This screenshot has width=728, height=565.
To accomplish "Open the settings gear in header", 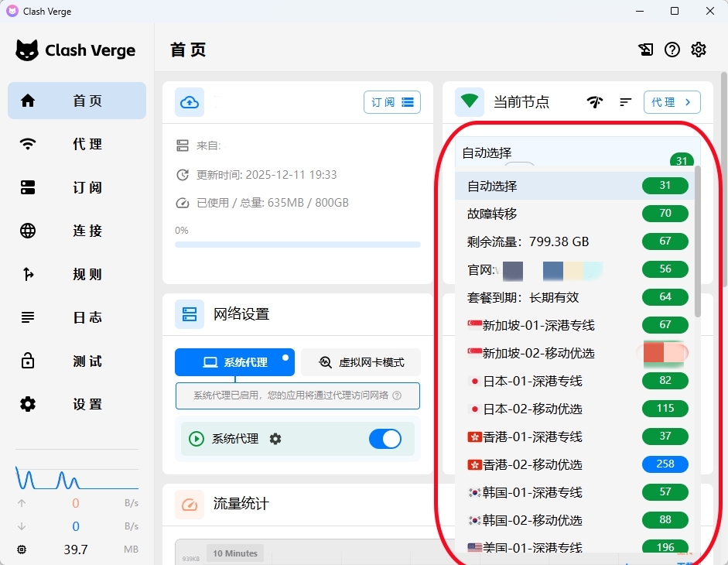I will coord(699,50).
